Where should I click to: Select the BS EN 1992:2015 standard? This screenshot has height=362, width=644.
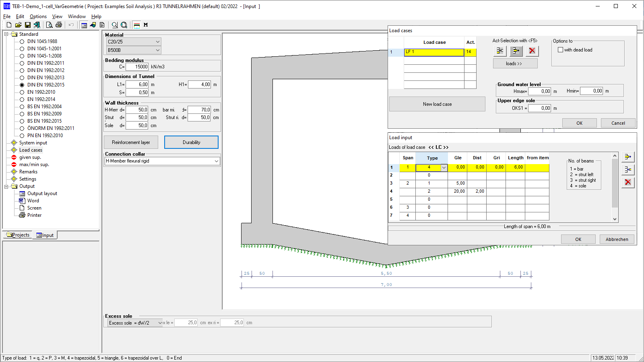[x=44, y=121]
